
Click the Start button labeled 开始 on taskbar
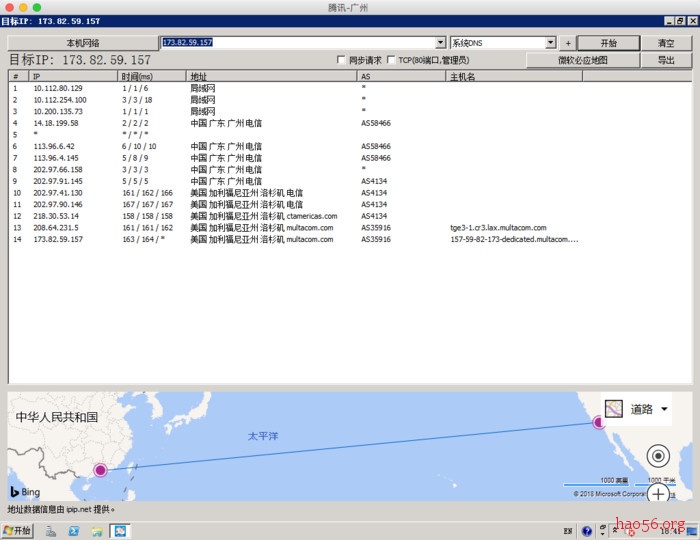[18, 530]
